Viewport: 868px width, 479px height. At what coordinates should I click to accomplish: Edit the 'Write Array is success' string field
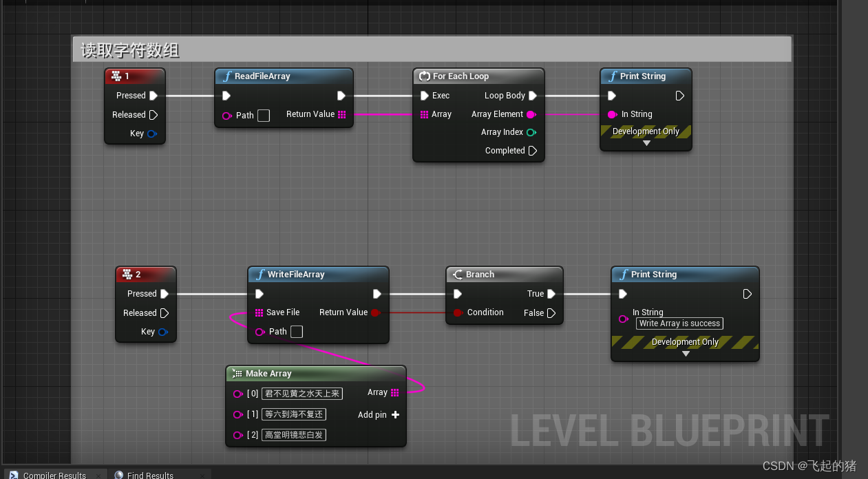pyautogui.click(x=679, y=323)
